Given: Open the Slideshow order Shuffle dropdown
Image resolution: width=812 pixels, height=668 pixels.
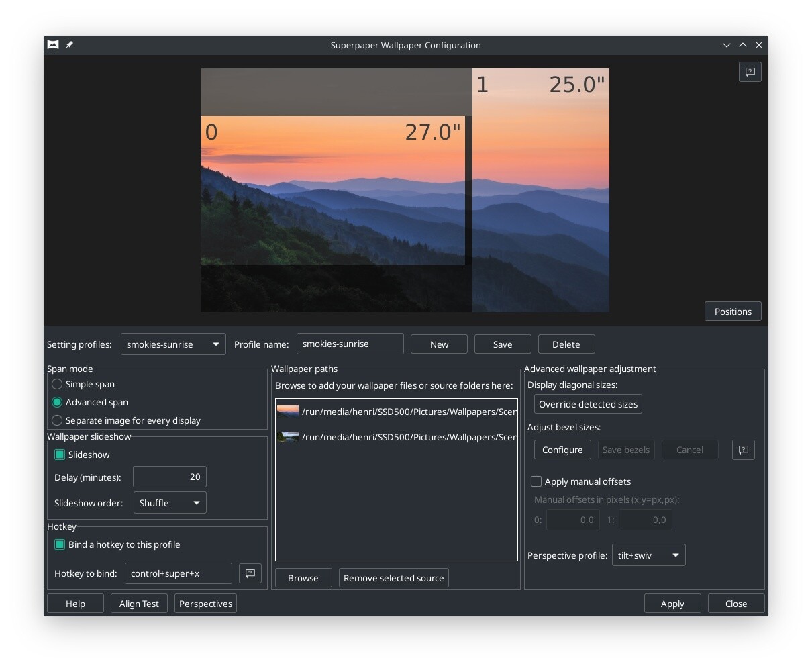Looking at the screenshot, I should point(169,502).
